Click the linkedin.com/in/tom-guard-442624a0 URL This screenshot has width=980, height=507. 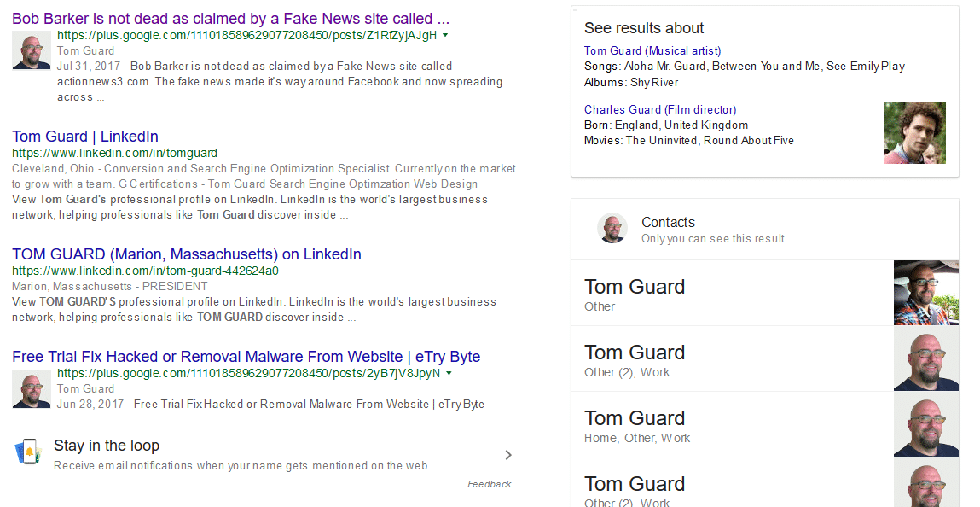[145, 271]
